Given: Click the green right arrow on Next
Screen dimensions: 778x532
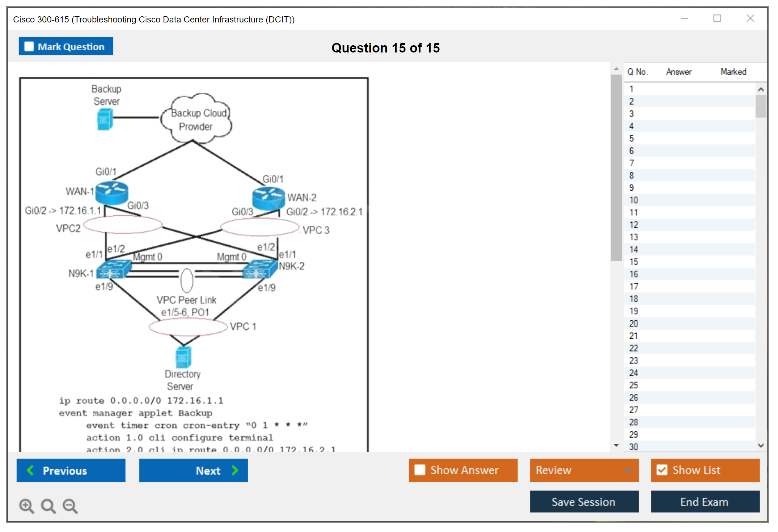Looking at the screenshot, I should pos(235,470).
